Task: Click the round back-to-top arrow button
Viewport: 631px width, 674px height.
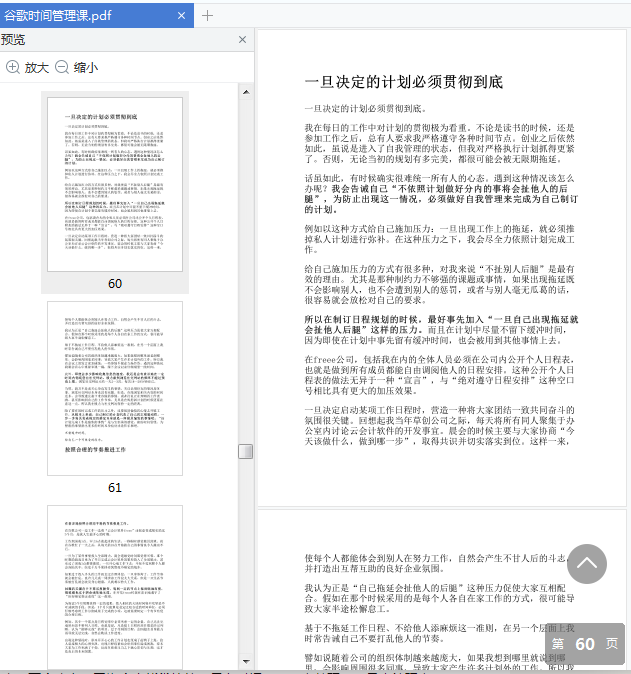Action: point(587,564)
